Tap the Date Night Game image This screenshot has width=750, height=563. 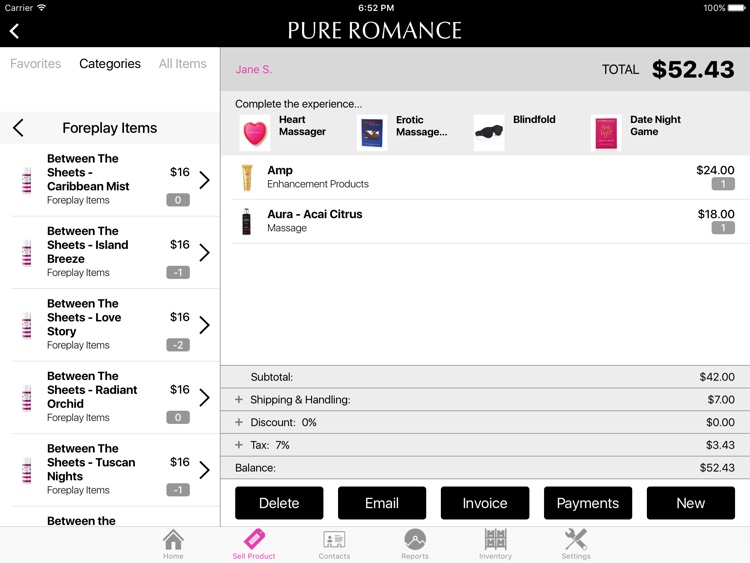[x=606, y=132]
